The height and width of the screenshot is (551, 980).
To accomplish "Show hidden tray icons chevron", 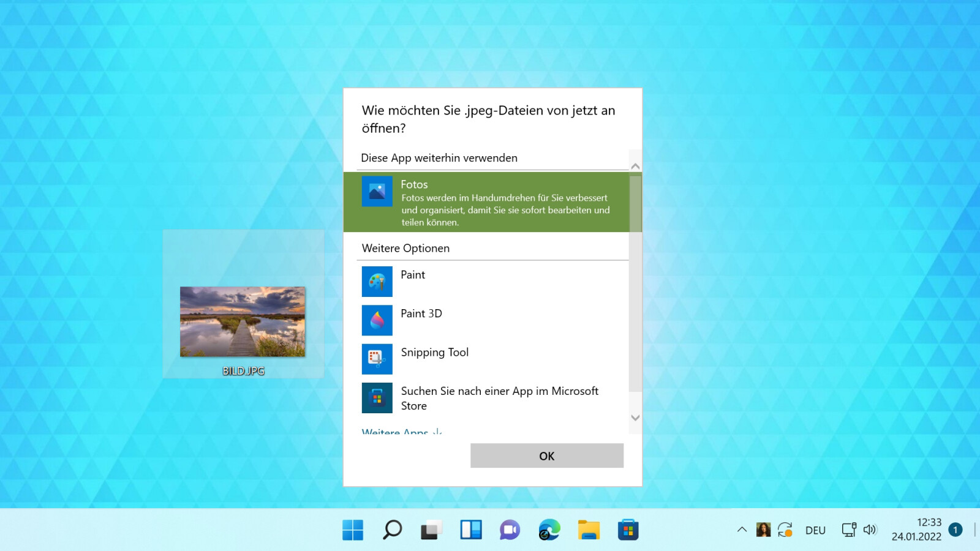I will tap(742, 530).
